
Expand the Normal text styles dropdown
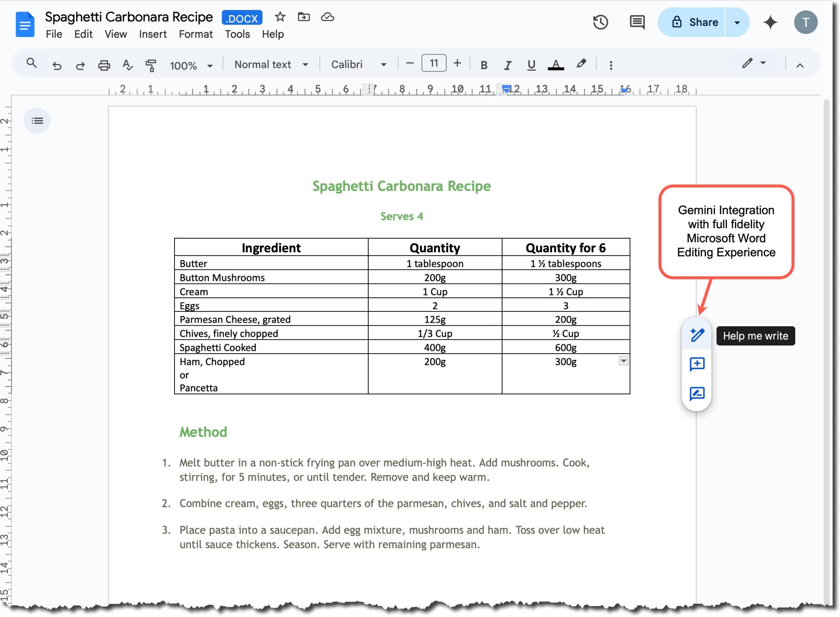pyautogui.click(x=270, y=64)
